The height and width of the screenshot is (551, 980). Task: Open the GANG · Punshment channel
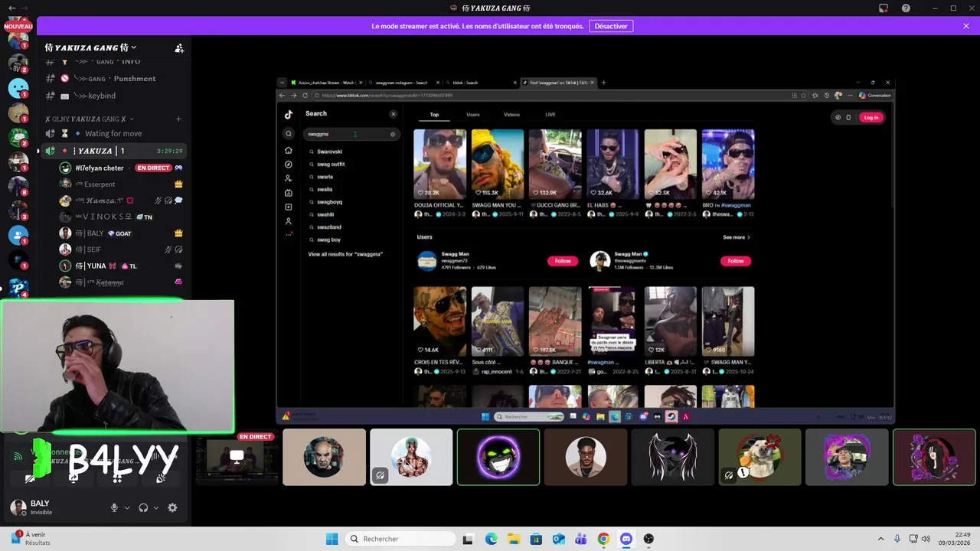click(113, 79)
